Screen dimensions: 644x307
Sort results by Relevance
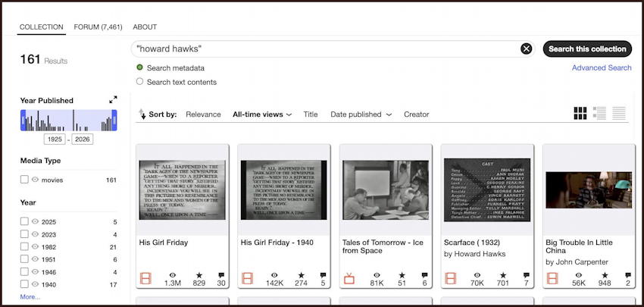pyautogui.click(x=203, y=114)
